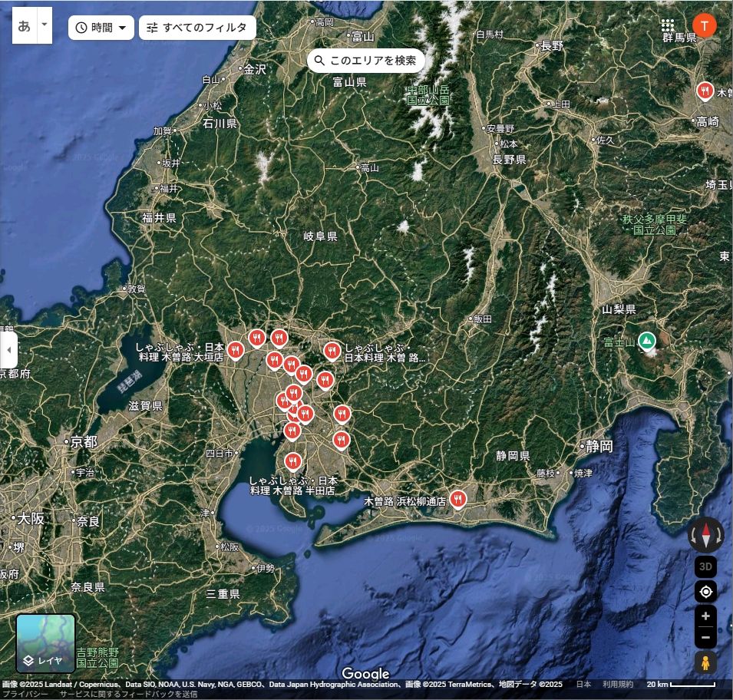Image resolution: width=733 pixels, height=700 pixels.
Task: Open すべてのフィルタ options
Action: pos(197,28)
